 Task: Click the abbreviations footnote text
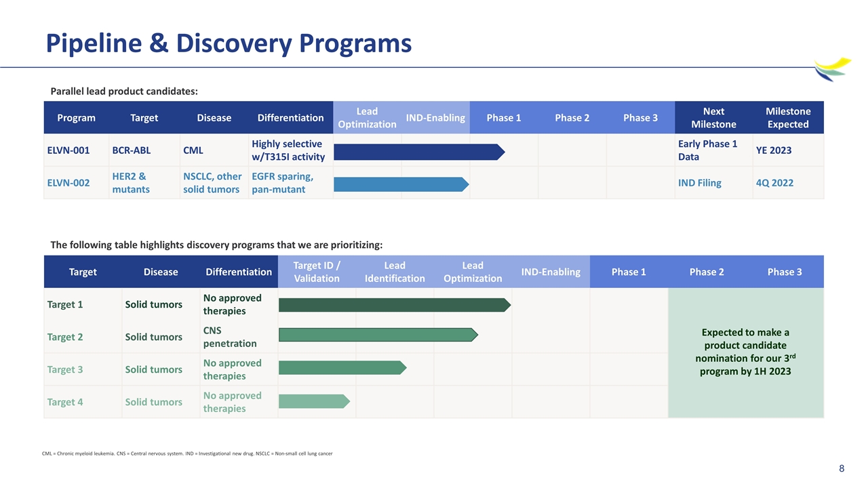point(187,453)
